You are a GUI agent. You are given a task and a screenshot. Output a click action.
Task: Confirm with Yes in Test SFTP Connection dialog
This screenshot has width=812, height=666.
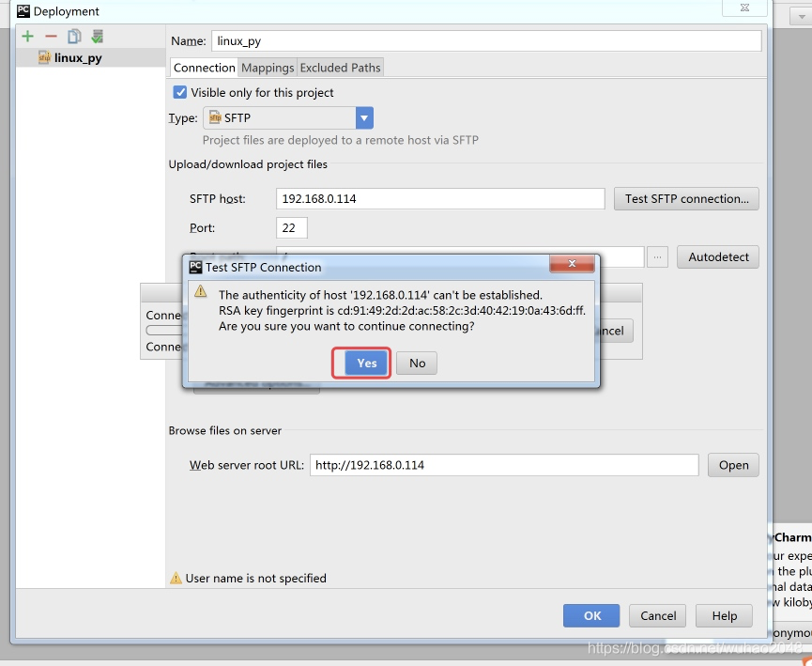pos(366,364)
